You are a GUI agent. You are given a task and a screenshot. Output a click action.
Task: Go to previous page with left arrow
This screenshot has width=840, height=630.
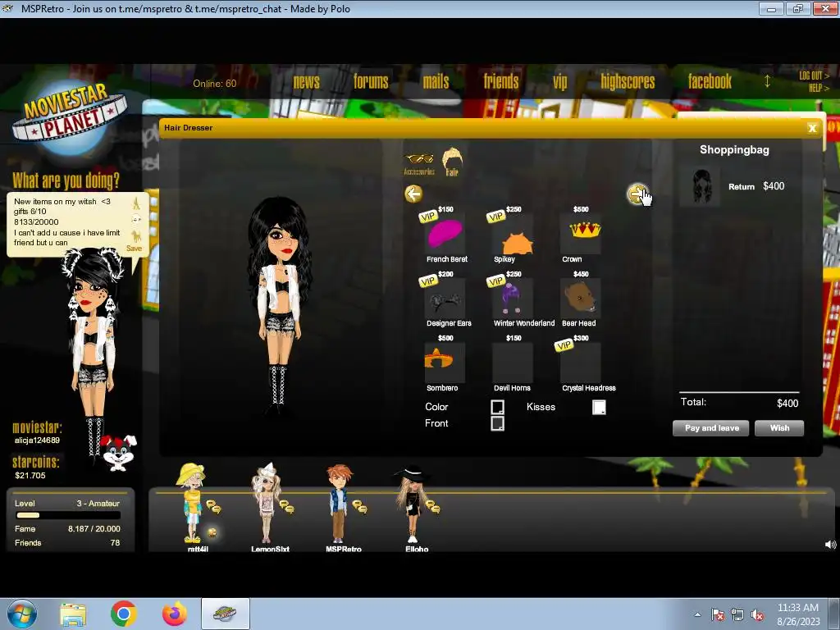point(413,194)
